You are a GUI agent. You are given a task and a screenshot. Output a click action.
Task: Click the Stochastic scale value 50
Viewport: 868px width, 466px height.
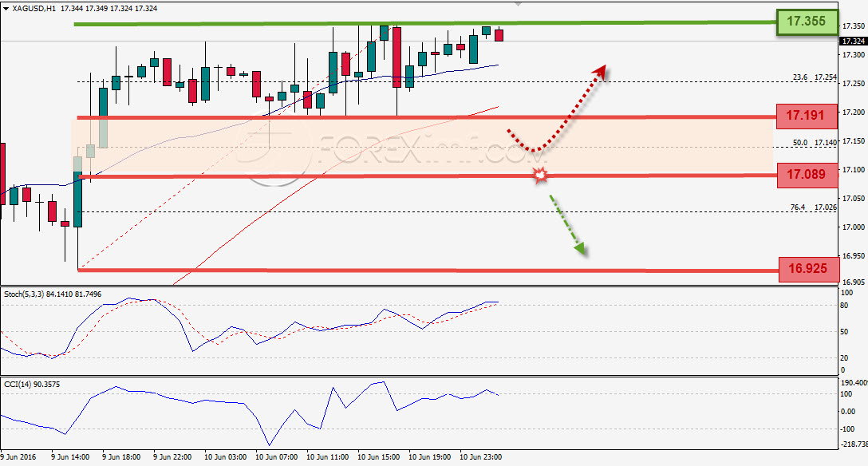(x=844, y=332)
